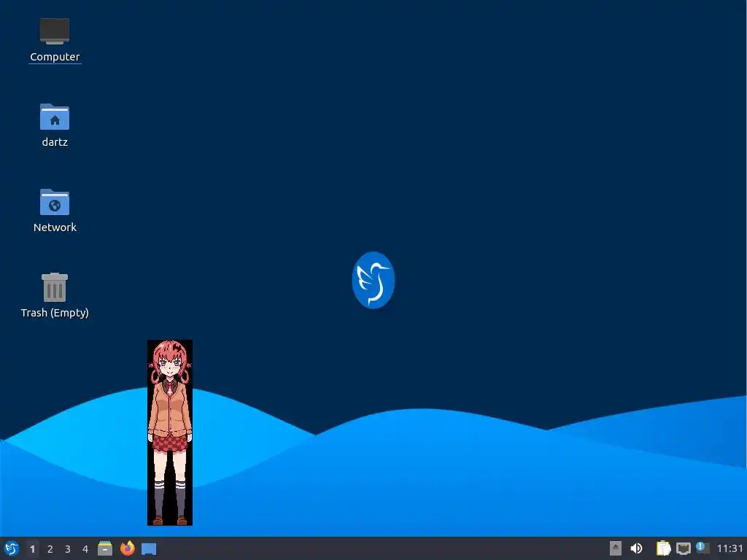Click the show desktop panel icon

pos(149,549)
